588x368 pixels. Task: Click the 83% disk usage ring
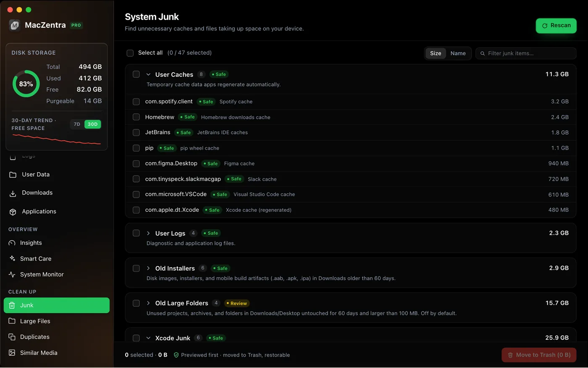click(26, 84)
